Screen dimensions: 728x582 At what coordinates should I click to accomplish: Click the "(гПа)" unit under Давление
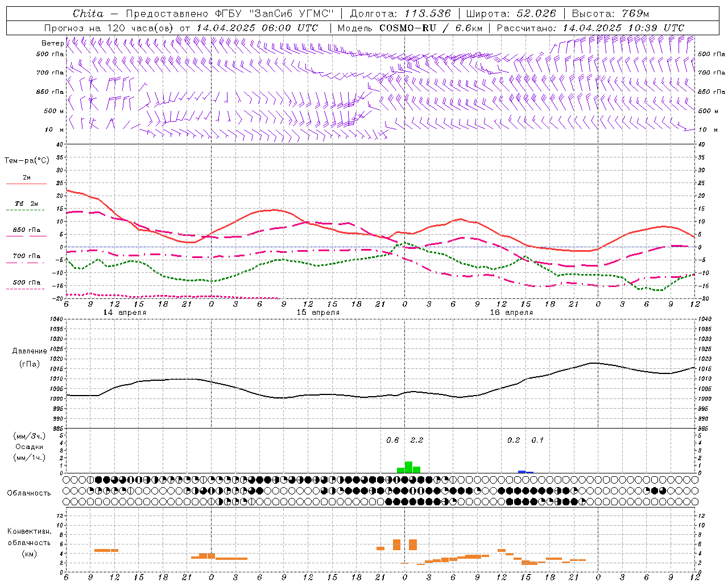[x=29, y=364]
